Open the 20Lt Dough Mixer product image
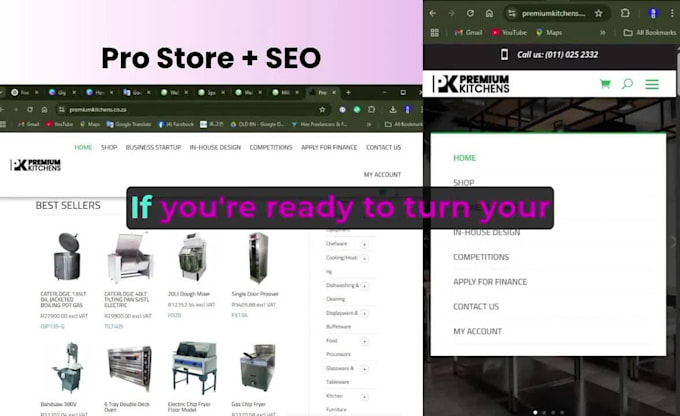This screenshot has height=416, width=680. 193,257
